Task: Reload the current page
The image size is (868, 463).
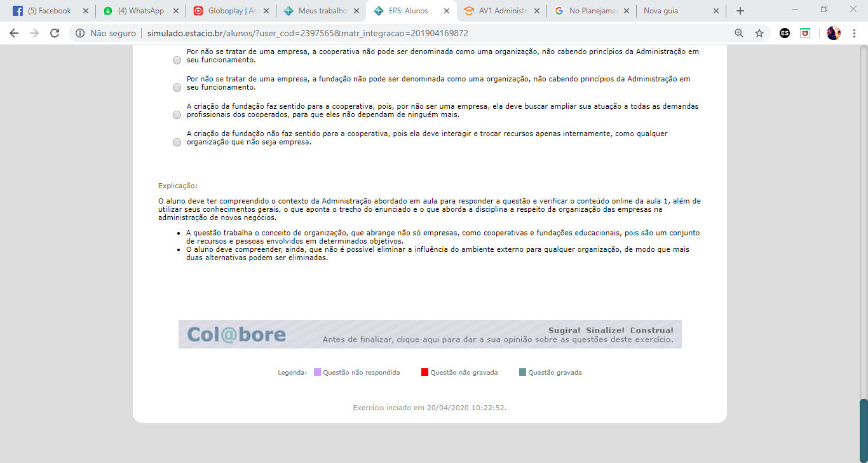Action: tap(55, 33)
